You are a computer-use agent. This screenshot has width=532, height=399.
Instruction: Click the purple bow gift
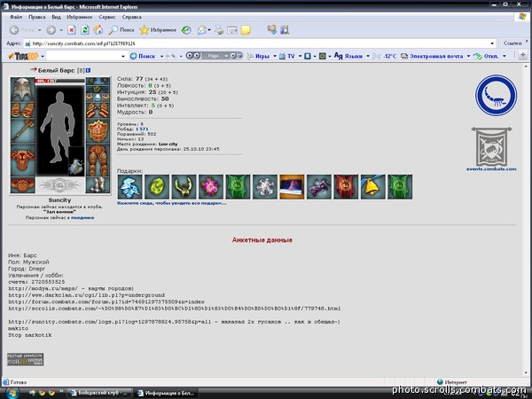(319, 187)
